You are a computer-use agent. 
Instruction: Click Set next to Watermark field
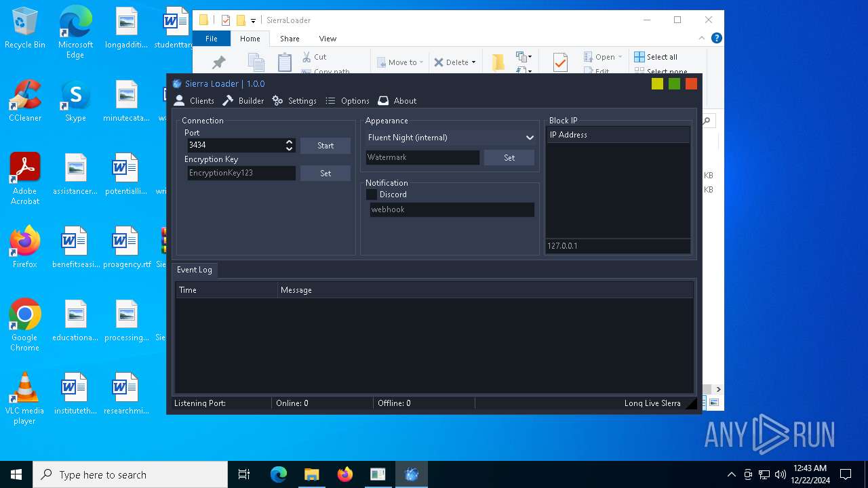509,158
